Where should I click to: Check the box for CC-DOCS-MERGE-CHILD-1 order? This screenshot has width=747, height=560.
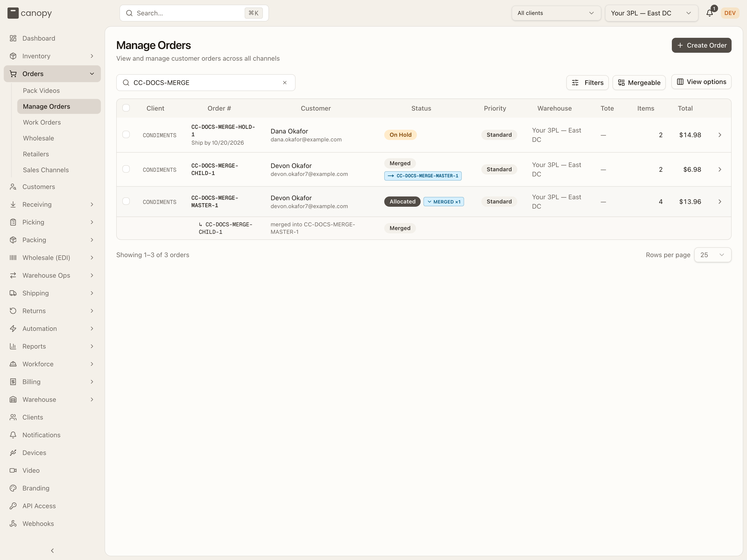point(126,169)
